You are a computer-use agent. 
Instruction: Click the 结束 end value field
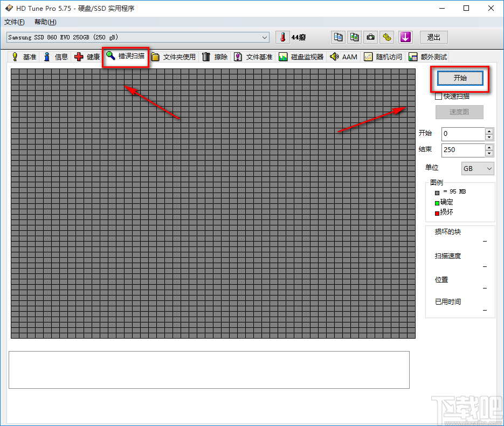463,150
